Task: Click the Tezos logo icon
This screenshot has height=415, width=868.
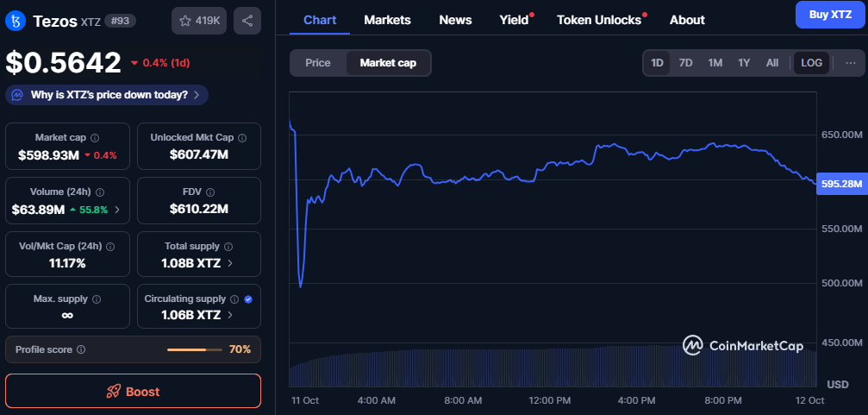Action: click(x=16, y=21)
